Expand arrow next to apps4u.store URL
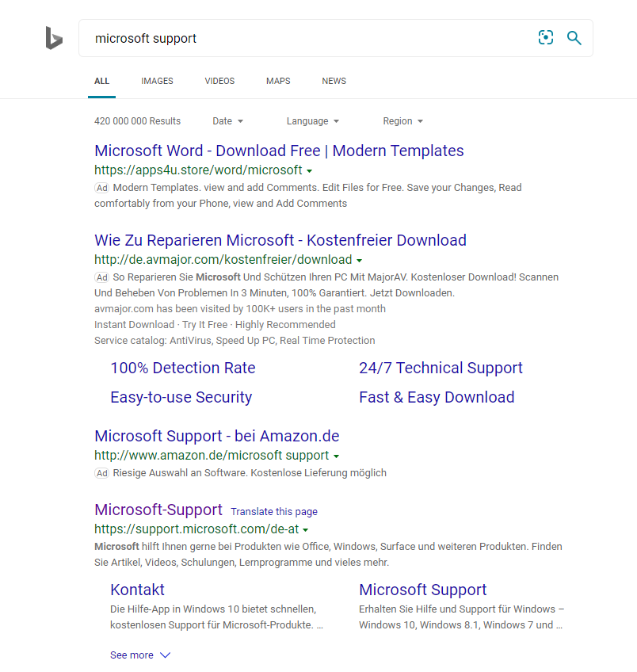Screen dimensions: 637x672 click(x=309, y=171)
